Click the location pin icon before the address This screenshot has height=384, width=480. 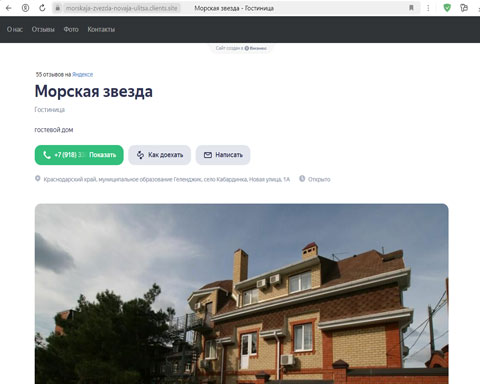click(38, 179)
